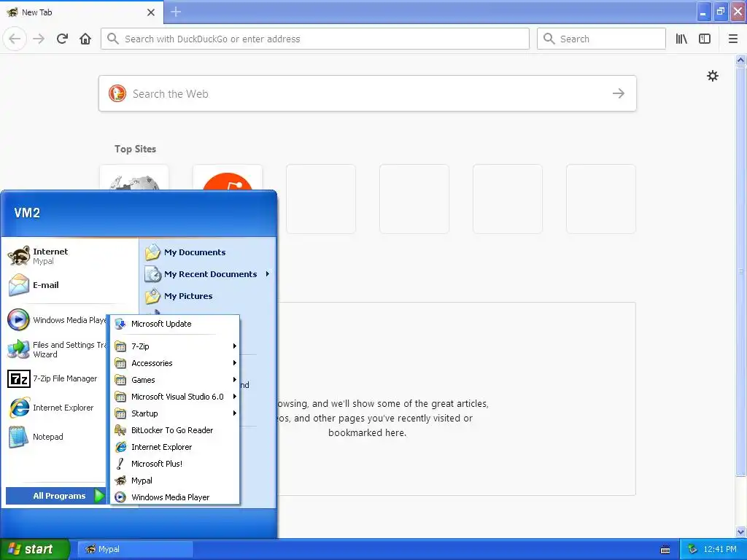
Task: Expand the Games submenu
Action: click(x=175, y=379)
